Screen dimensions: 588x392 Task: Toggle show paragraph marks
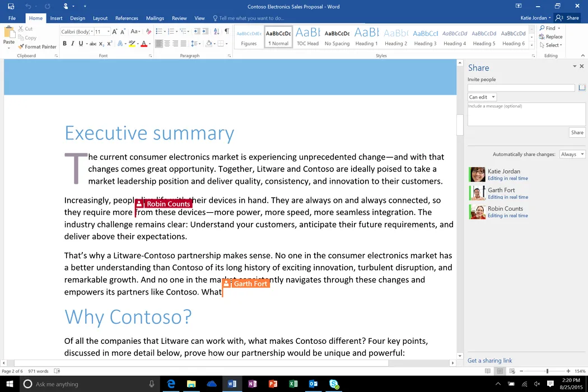click(226, 32)
